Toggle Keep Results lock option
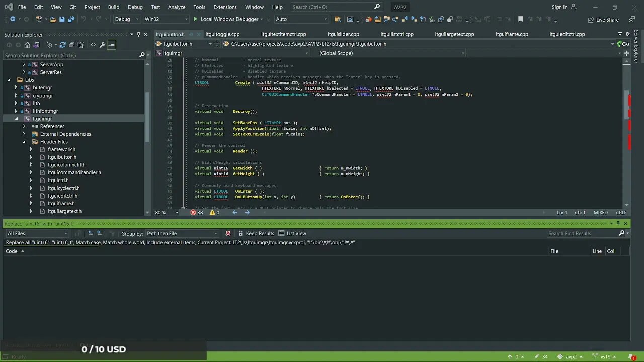Viewport: 644px width, 362px height. point(256,233)
